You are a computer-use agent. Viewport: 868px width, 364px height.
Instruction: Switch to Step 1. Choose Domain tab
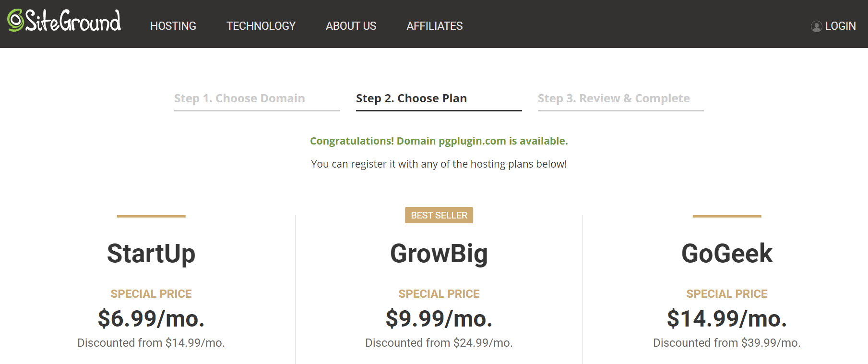click(240, 98)
